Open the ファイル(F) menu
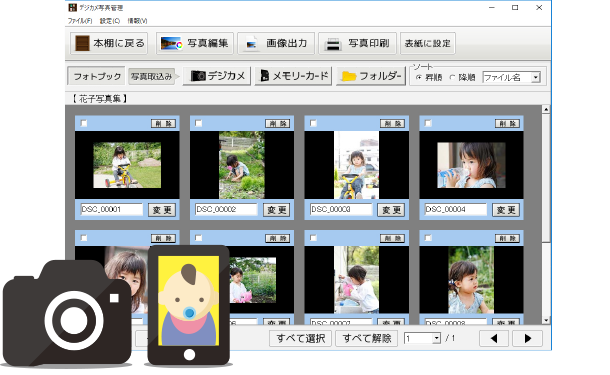 (80, 21)
